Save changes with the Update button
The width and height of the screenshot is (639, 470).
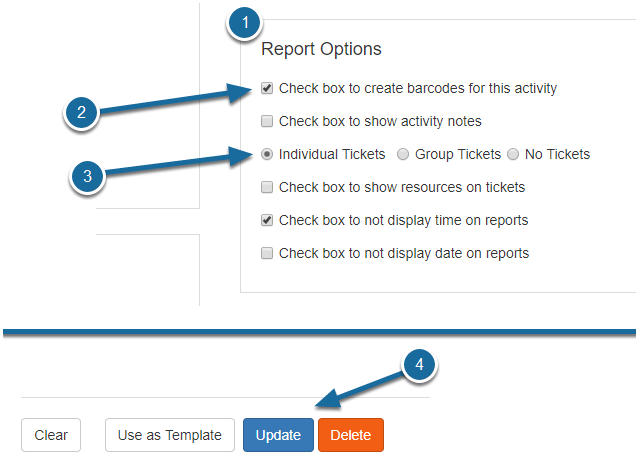coord(278,435)
